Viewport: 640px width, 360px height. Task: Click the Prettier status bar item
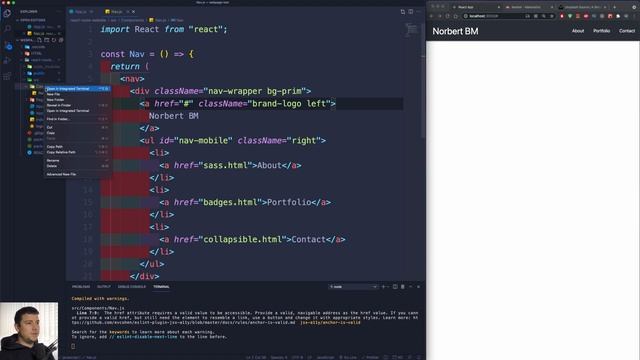(x=370, y=358)
